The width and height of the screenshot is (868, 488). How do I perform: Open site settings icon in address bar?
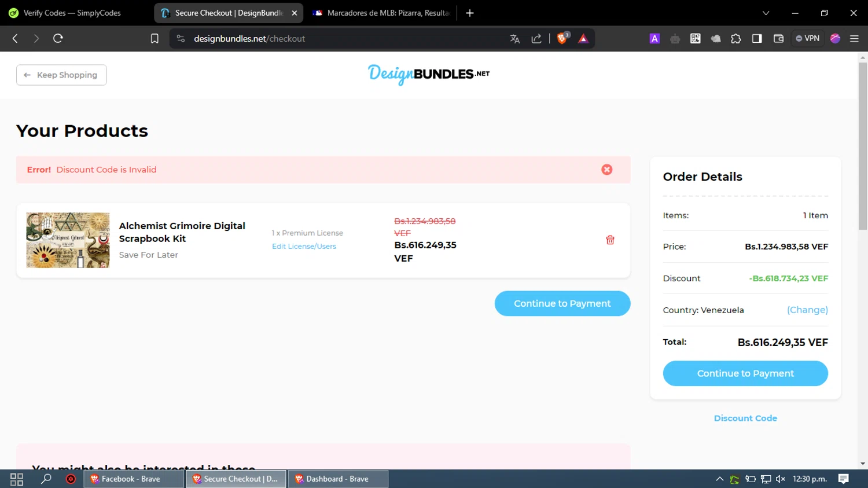[181, 38]
